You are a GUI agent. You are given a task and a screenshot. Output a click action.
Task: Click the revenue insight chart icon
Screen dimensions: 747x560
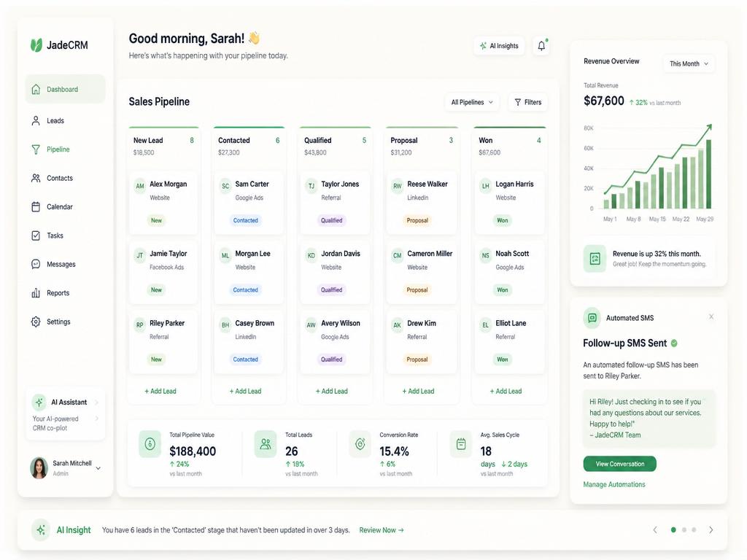click(x=595, y=259)
